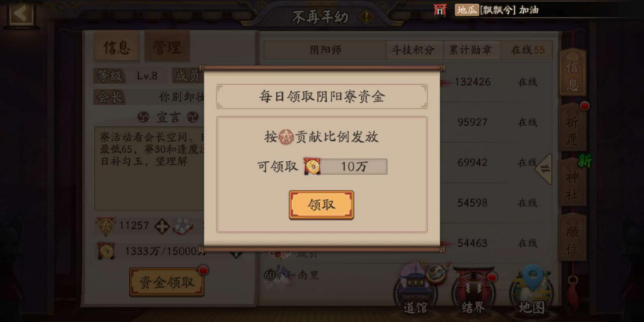Sort by 累计勋章 column header
The image size is (644, 322).
click(x=471, y=50)
